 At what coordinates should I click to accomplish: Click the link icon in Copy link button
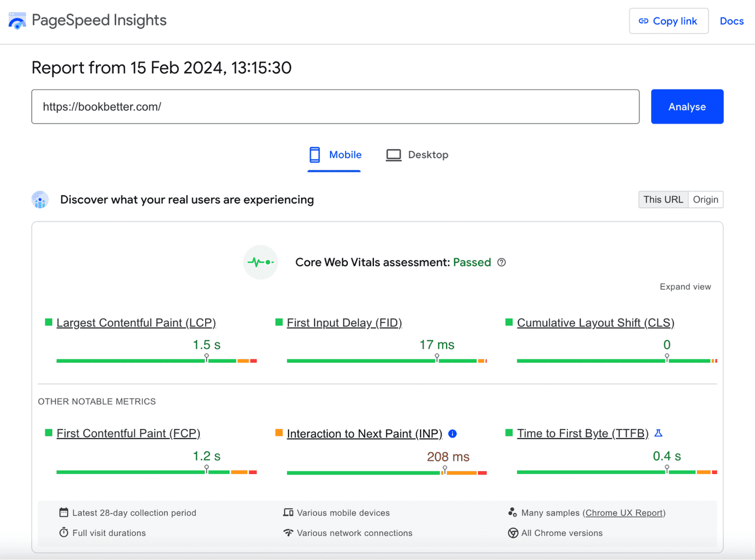point(643,21)
